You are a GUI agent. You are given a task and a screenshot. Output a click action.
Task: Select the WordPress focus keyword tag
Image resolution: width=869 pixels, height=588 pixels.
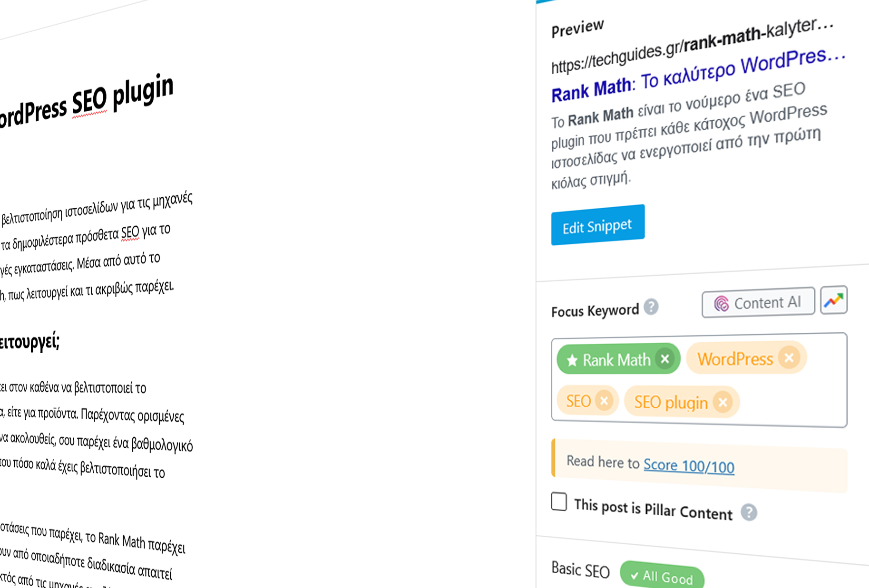734,359
